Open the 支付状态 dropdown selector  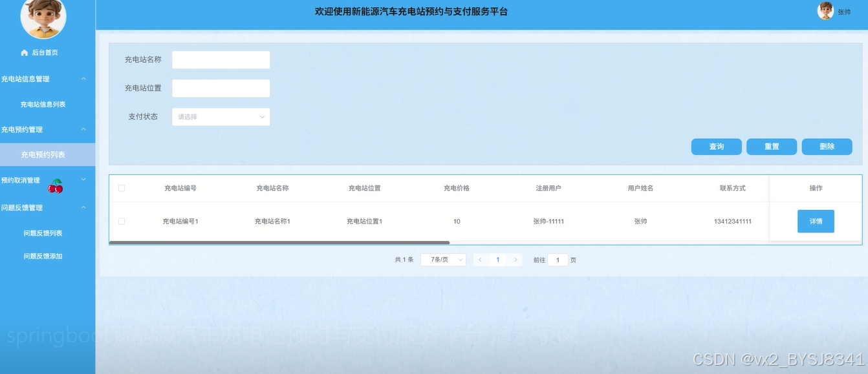[x=221, y=117]
